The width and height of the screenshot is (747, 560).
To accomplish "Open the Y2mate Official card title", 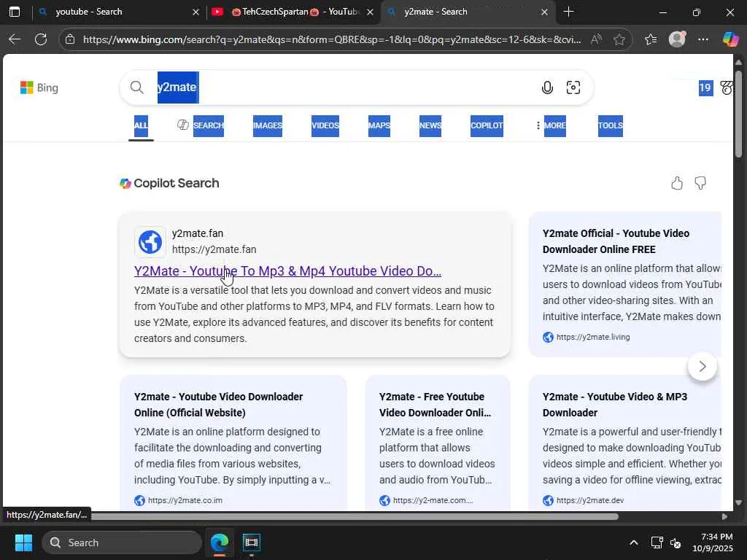I will [616, 241].
